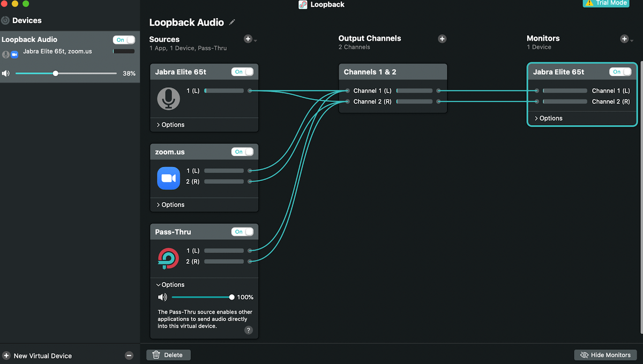Viewport: 643px width, 364px height.
Task: Click the Trial Mode badge
Action: click(606, 3)
